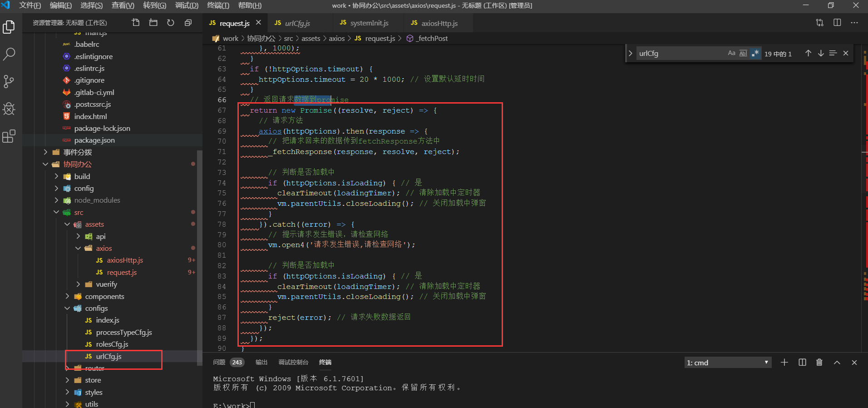Open urlCfg.js in the file tree
The height and width of the screenshot is (408, 868).
(x=109, y=356)
